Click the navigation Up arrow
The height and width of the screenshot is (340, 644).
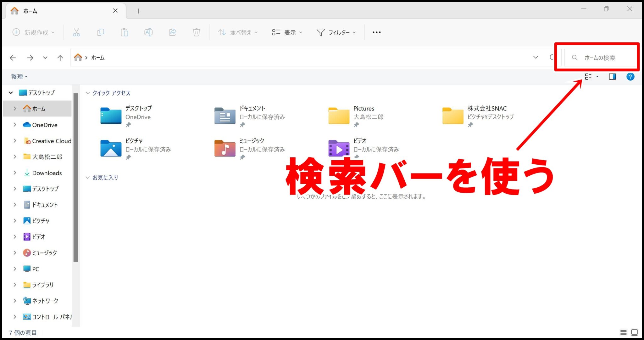tap(60, 58)
